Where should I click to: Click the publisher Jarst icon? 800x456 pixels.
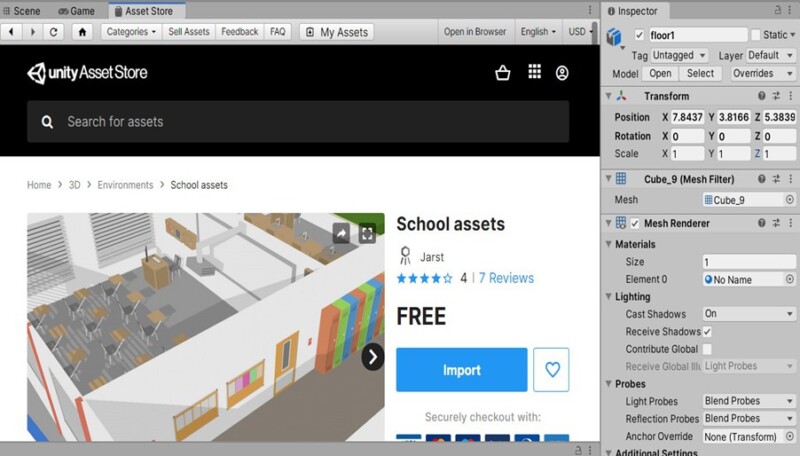coord(405,256)
